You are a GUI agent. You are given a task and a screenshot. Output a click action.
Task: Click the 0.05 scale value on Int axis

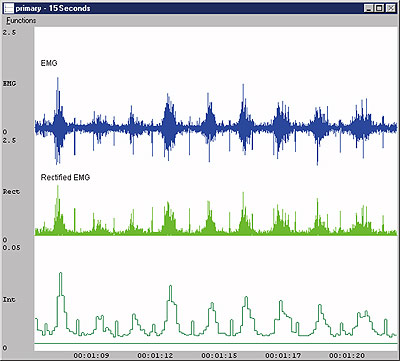[11, 248]
